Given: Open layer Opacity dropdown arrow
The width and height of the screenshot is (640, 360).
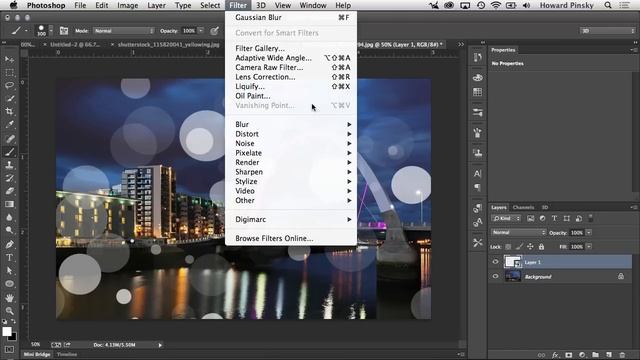Looking at the screenshot, I should point(589,232).
